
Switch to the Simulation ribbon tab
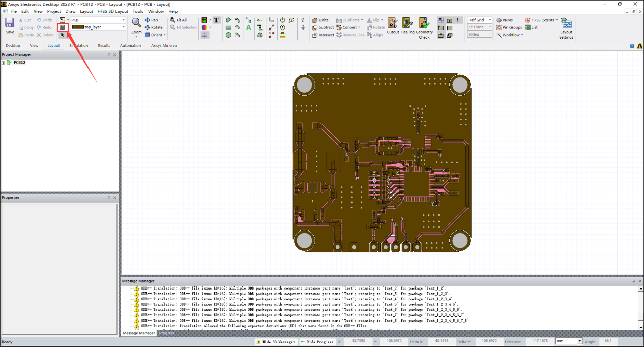click(78, 46)
